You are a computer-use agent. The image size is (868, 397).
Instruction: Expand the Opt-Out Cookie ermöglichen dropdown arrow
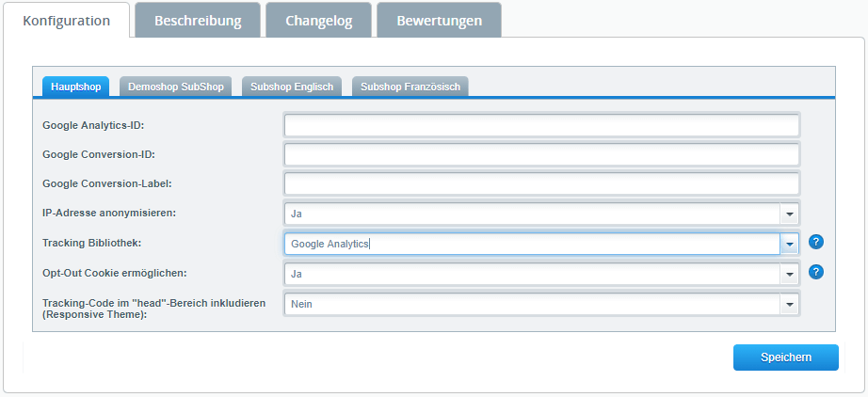coord(790,273)
